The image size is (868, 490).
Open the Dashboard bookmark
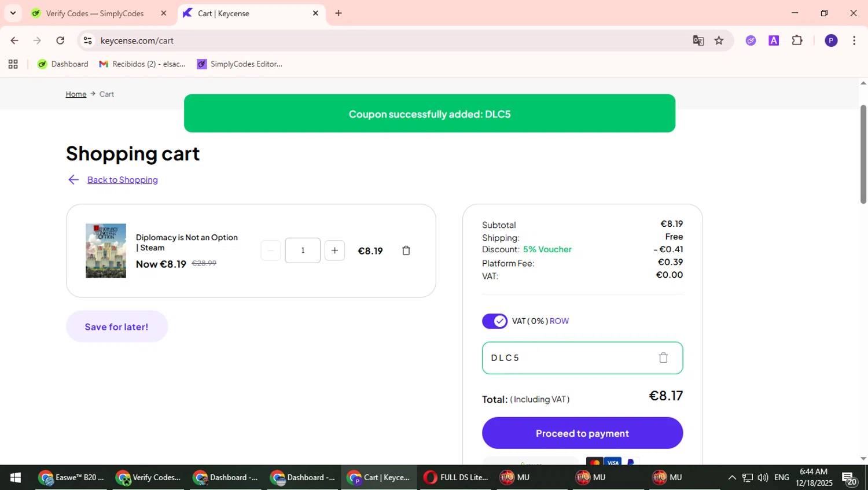(63, 64)
